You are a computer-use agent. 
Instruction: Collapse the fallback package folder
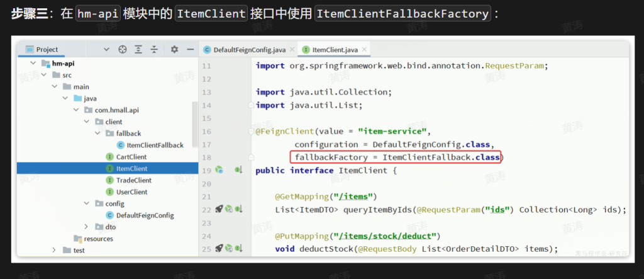click(x=97, y=134)
